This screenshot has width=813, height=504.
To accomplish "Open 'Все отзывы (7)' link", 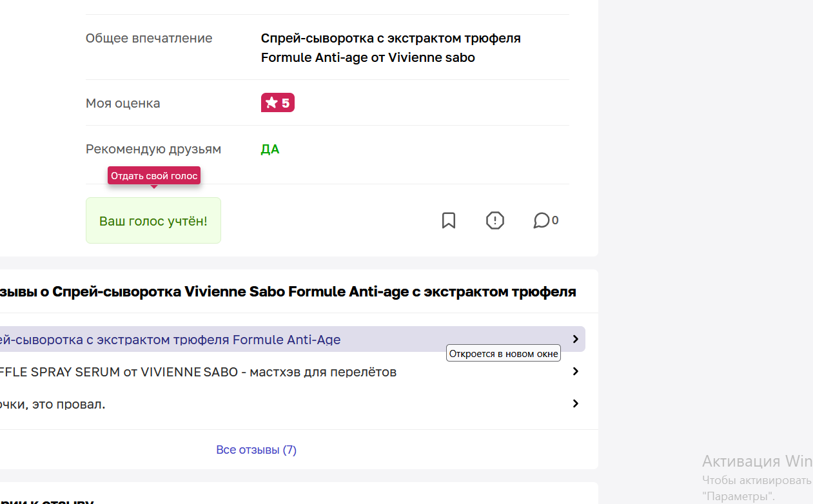I will pyautogui.click(x=257, y=450).
